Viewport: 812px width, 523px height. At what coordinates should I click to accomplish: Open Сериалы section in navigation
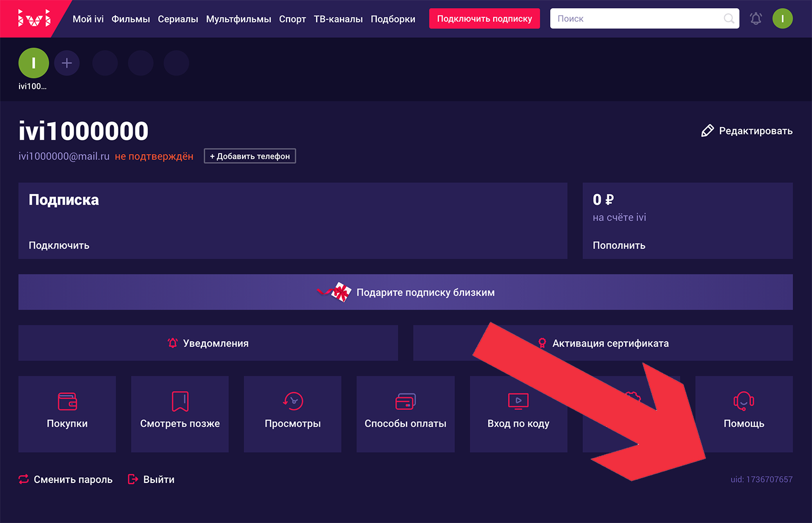[x=178, y=19]
